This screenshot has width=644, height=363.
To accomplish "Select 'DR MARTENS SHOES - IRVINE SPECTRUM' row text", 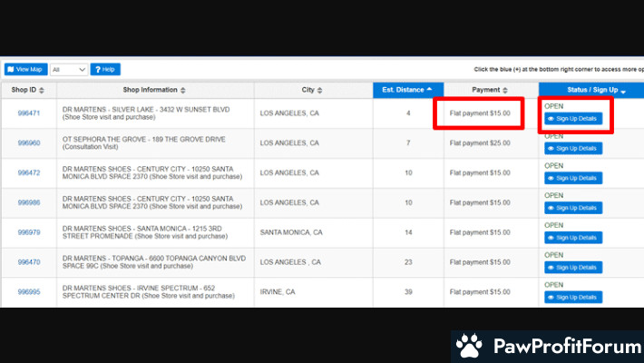I will tap(149, 292).
